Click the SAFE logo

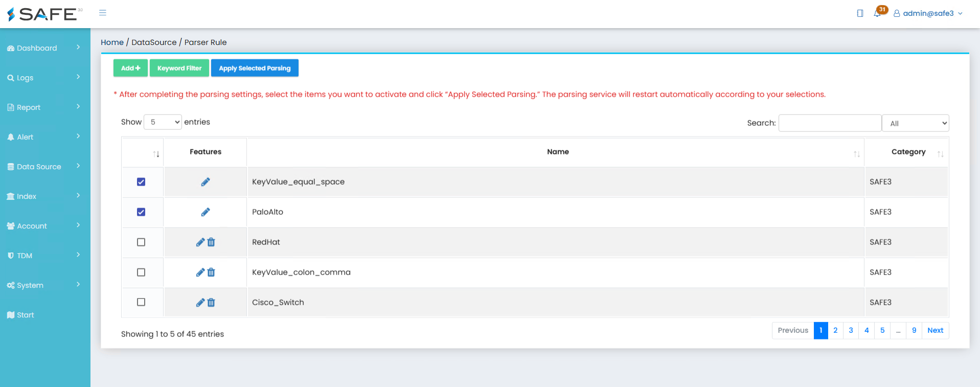(x=44, y=14)
